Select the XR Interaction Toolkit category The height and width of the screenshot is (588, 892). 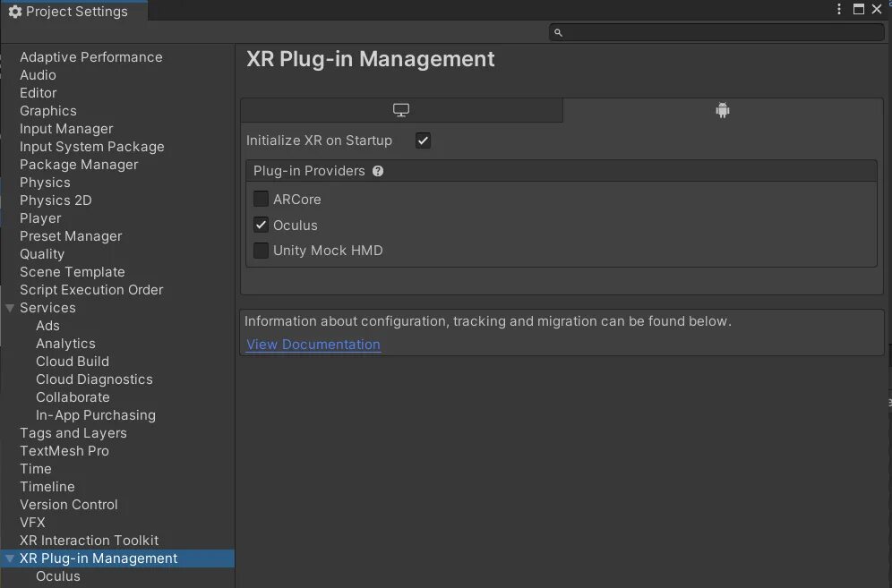[x=89, y=541]
